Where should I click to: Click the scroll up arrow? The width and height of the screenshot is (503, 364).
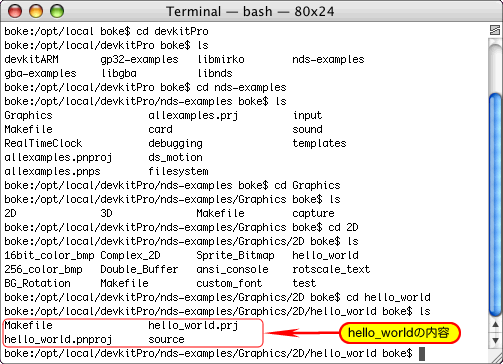(x=495, y=325)
